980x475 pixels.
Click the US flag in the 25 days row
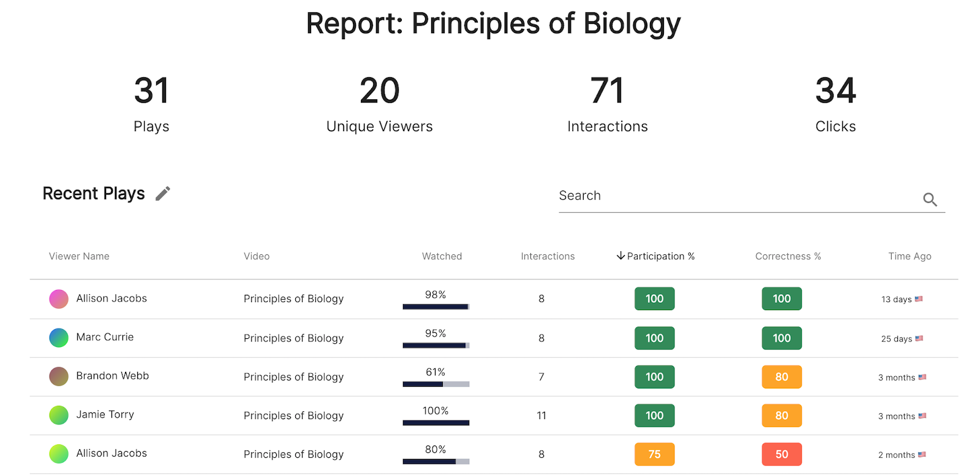tap(919, 338)
